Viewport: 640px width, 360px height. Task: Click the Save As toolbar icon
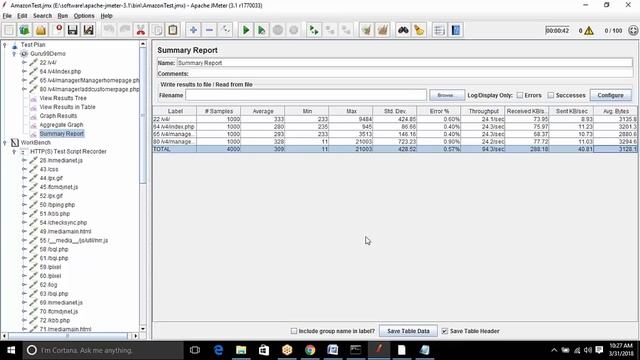click(89, 30)
